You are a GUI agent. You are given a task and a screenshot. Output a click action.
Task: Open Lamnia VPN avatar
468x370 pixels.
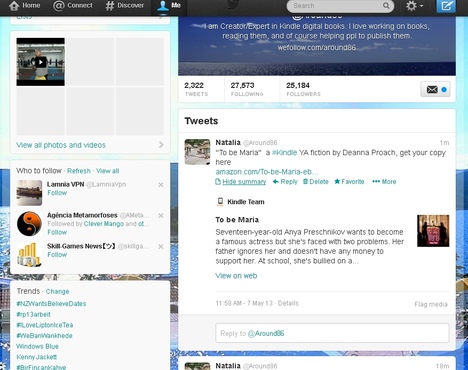pos(29,193)
